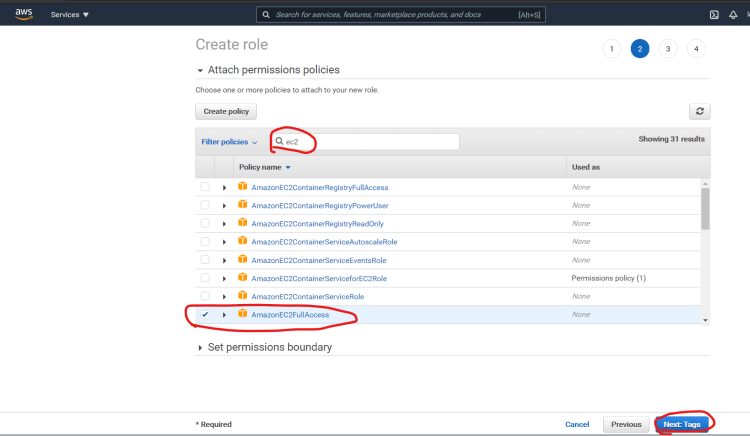This screenshot has width=750, height=436.
Task: Click Next: Tags button
Action: point(682,424)
